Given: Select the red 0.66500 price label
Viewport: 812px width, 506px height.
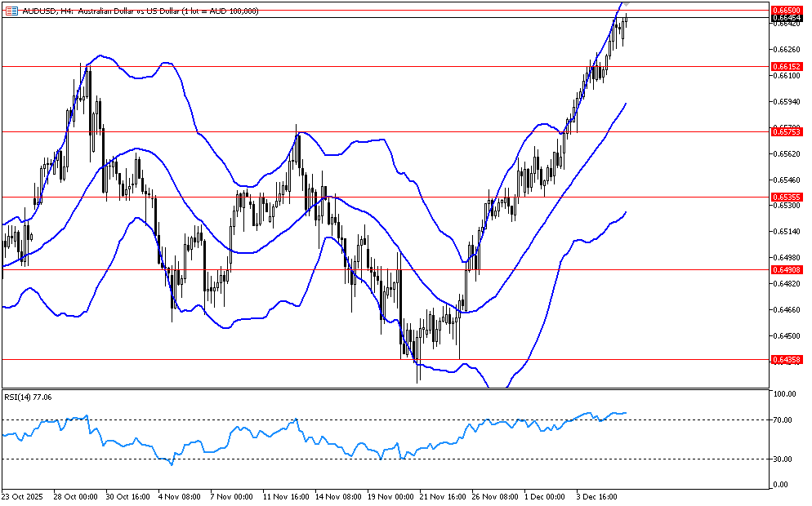Looking at the screenshot, I should [x=785, y=10].
